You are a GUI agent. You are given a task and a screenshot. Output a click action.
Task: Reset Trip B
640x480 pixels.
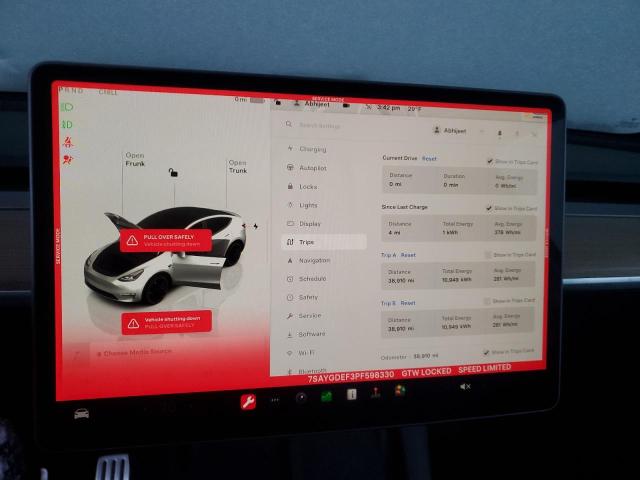[x=408, y=303]
